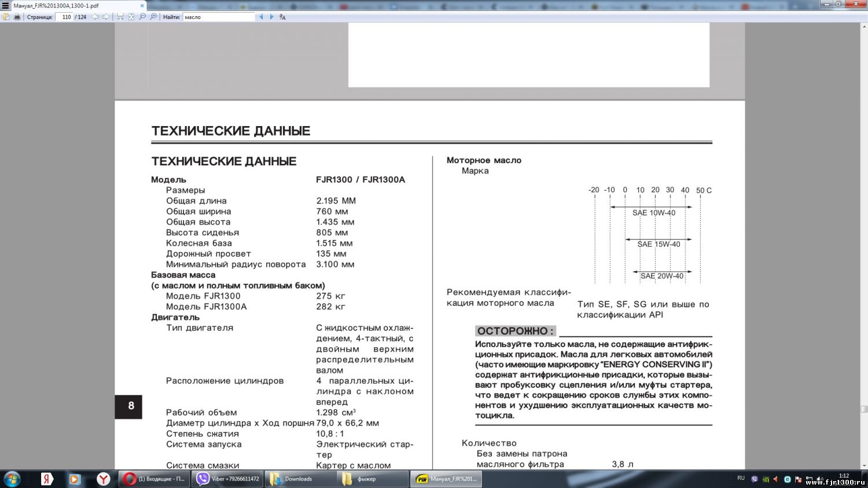Open the media player taskbar icon
Image resolution: width=868 pixels, height=488 pixels.
[75, 479]
